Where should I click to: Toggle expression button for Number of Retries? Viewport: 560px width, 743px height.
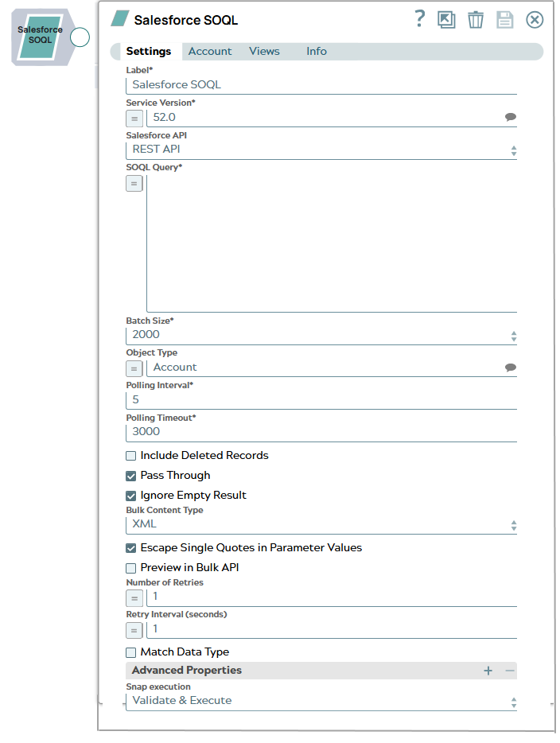[134, 598]
